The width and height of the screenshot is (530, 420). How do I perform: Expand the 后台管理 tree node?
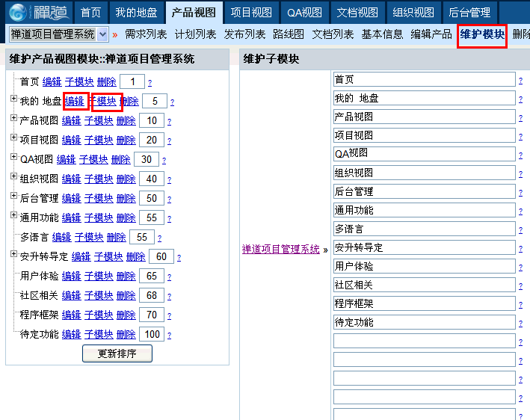pos(13,195)
